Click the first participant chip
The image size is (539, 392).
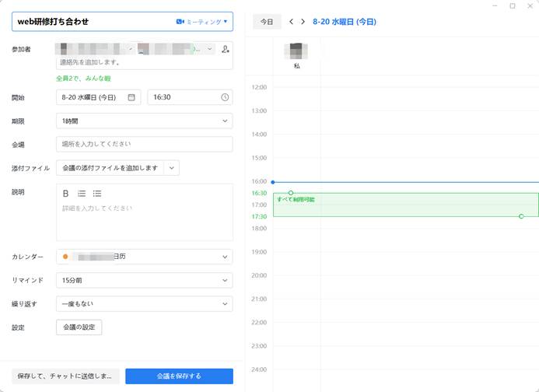point(94,49)
